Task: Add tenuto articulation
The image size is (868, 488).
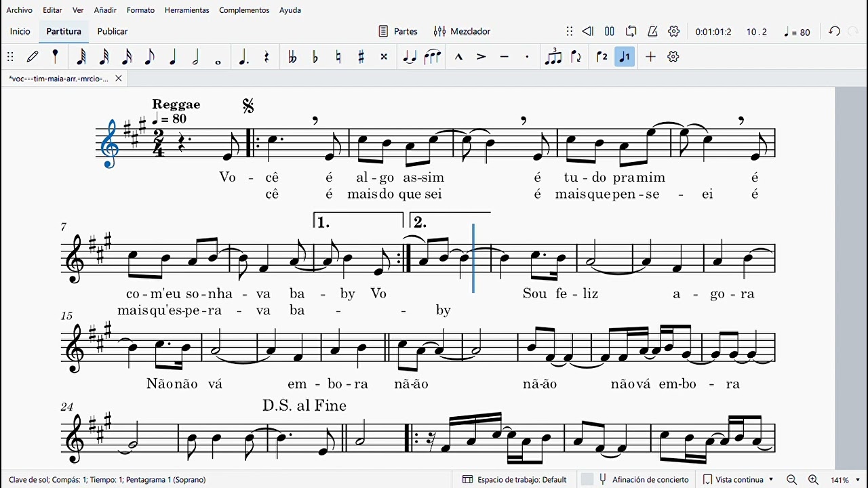Action: 504,57
